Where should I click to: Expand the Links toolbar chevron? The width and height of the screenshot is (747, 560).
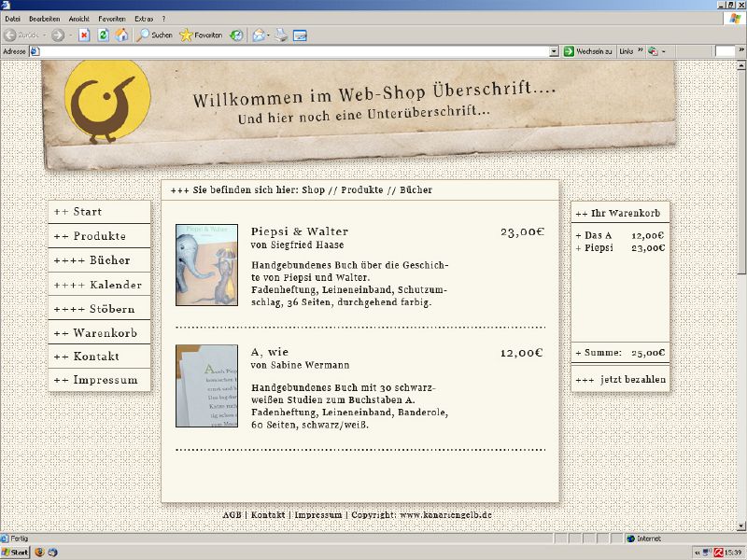click(x=641, y=51)
